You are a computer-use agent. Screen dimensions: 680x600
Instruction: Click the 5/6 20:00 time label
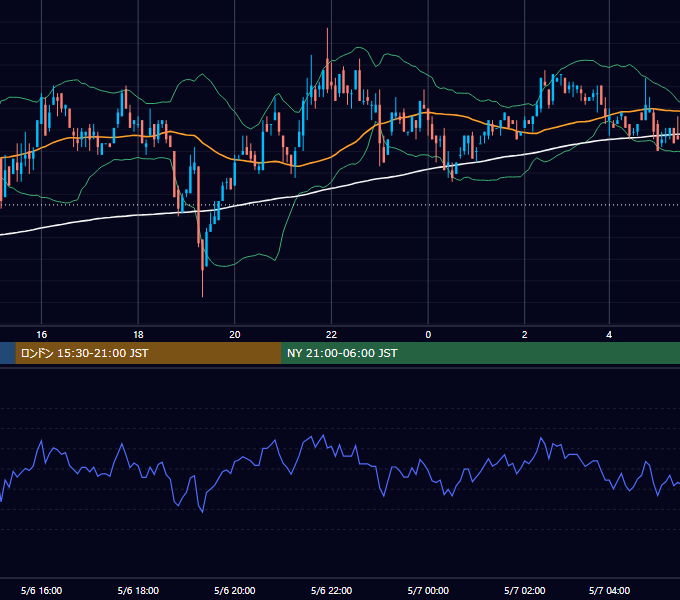(235, 590)
